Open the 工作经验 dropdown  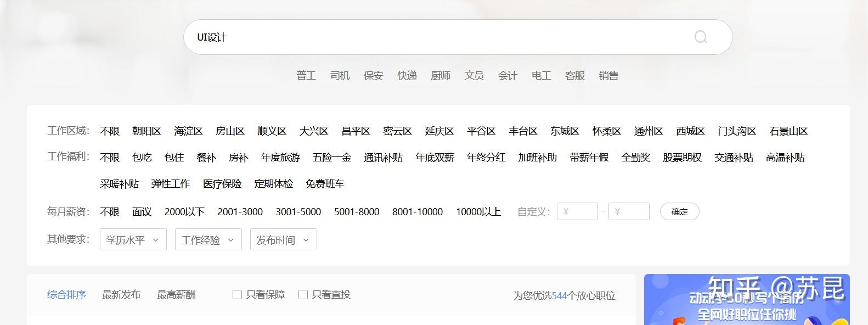[208, 240]
